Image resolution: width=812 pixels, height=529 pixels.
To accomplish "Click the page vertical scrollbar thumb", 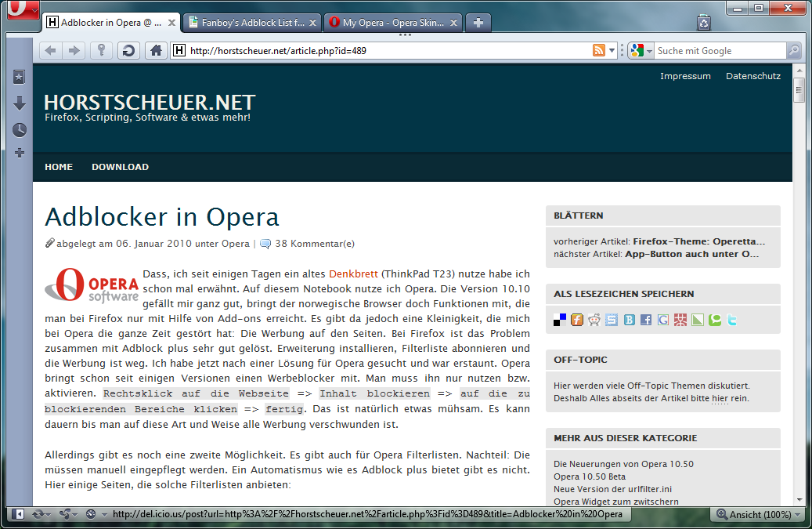I will (799, 91).
